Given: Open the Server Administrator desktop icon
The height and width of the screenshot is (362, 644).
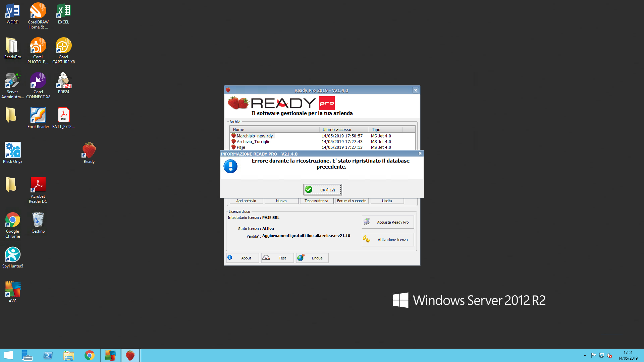Looking at the screenshot, I should point(12,86).
